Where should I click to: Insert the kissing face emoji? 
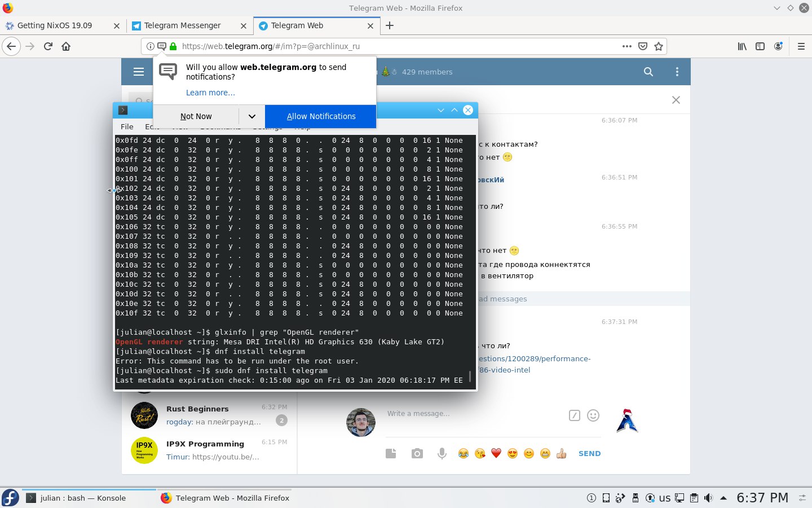click(480, 453)
